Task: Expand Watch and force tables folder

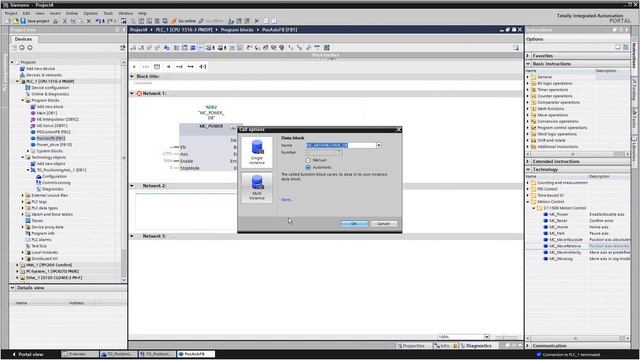Action: (23, 214)
